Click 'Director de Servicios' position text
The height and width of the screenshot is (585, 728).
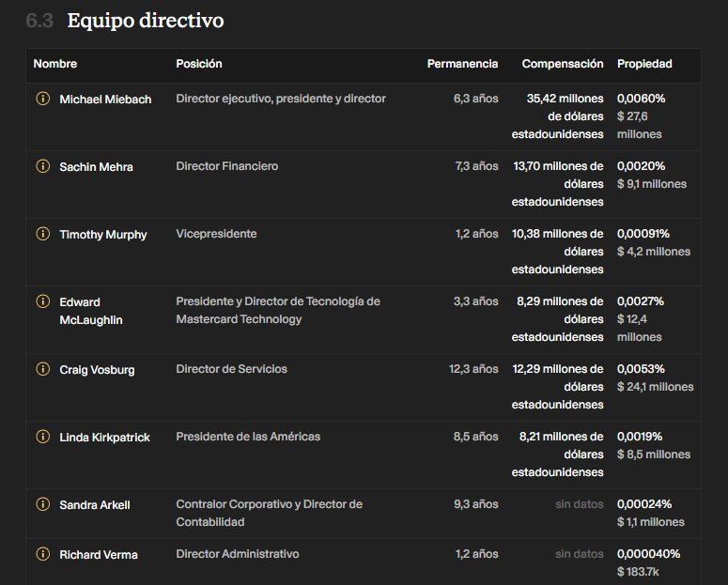coord(232,369)
